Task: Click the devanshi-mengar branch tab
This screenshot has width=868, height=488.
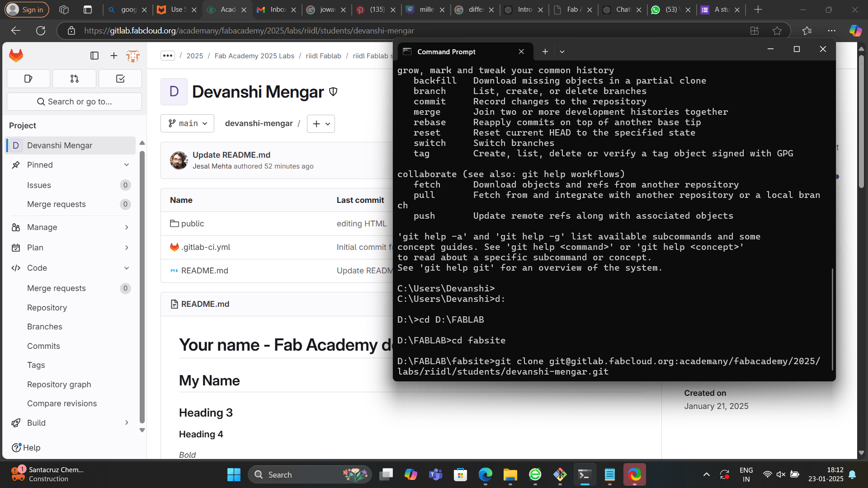Action: tap(259, 123)
